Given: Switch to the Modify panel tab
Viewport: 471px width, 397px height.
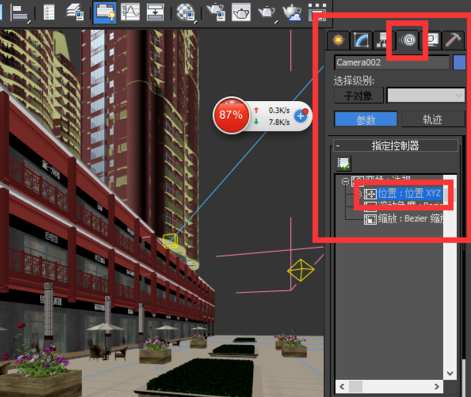Looking at the screenshot, I should 361,40.
